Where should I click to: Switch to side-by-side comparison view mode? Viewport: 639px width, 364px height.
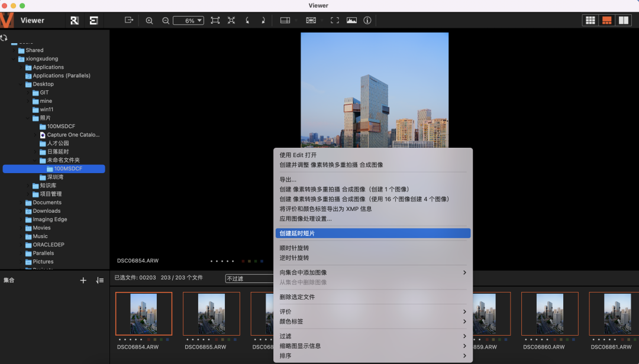624,20
